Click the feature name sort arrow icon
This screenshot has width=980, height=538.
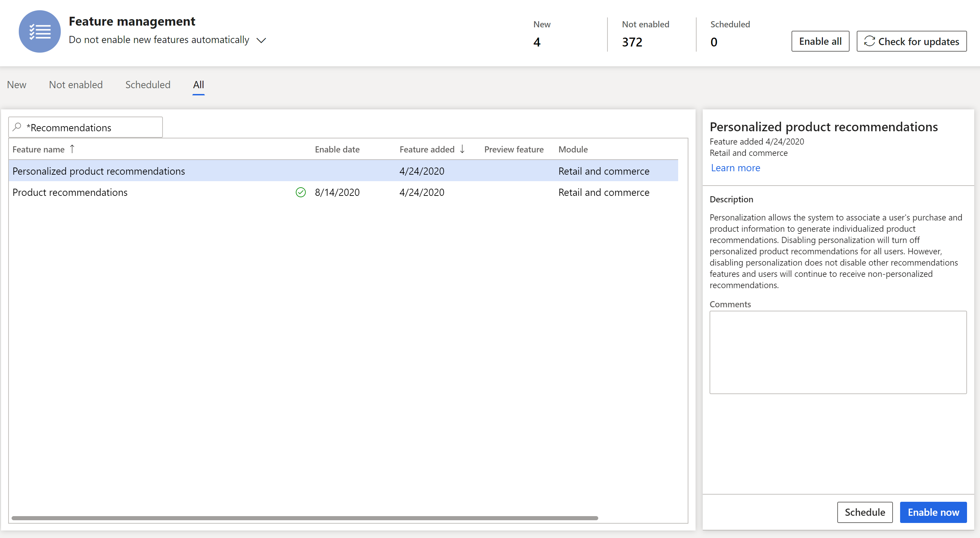tap(72, 148)
